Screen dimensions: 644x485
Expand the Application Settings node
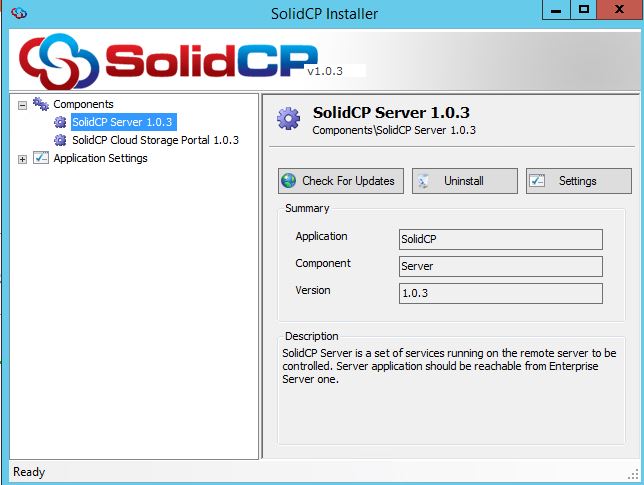23,159
